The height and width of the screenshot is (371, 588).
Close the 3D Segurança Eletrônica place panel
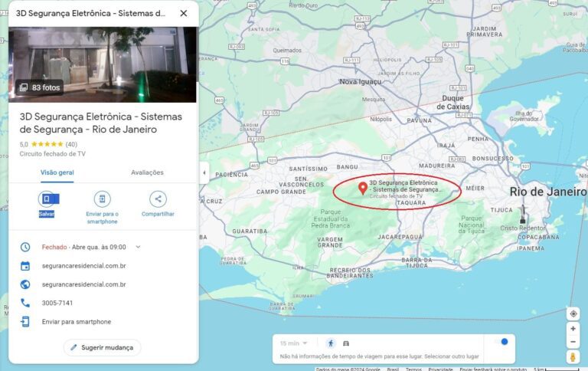pos(184,14)
